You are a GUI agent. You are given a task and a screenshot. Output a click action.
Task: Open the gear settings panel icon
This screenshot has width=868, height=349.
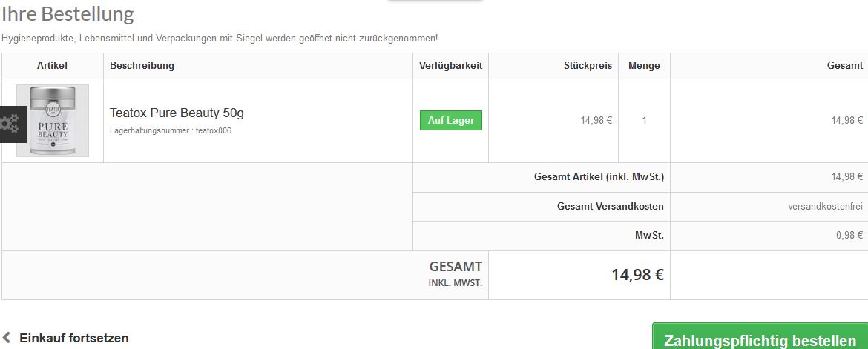pos(12,124)
